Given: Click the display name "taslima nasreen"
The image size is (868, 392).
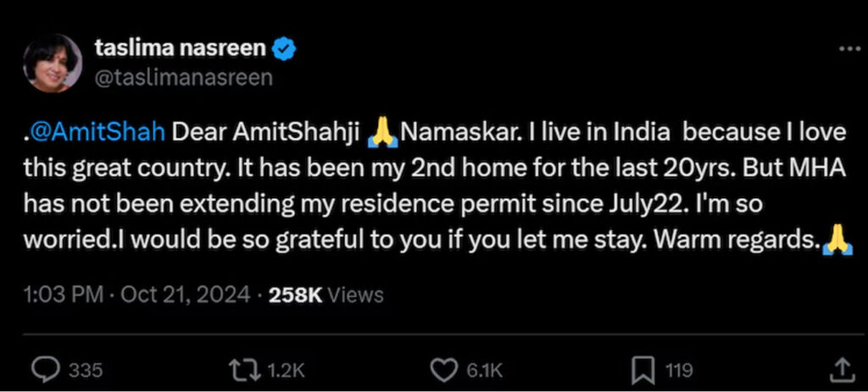Looking at the screenshot, I should [178, 49].
